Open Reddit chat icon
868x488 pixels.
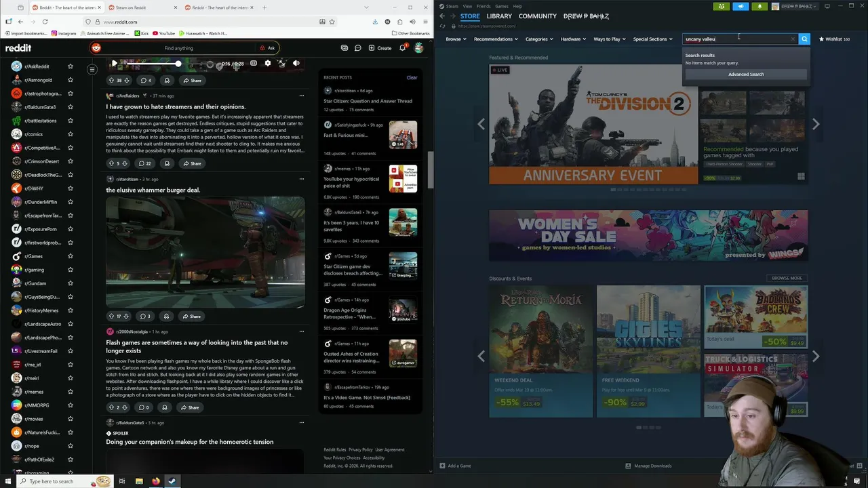[357, 48]
